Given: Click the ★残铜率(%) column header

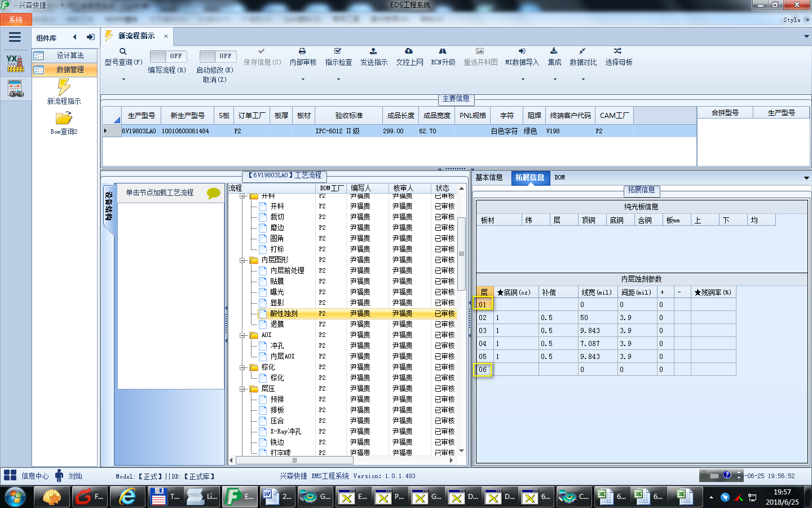Looking at the screenshot, I should click(x=713, y=292).
